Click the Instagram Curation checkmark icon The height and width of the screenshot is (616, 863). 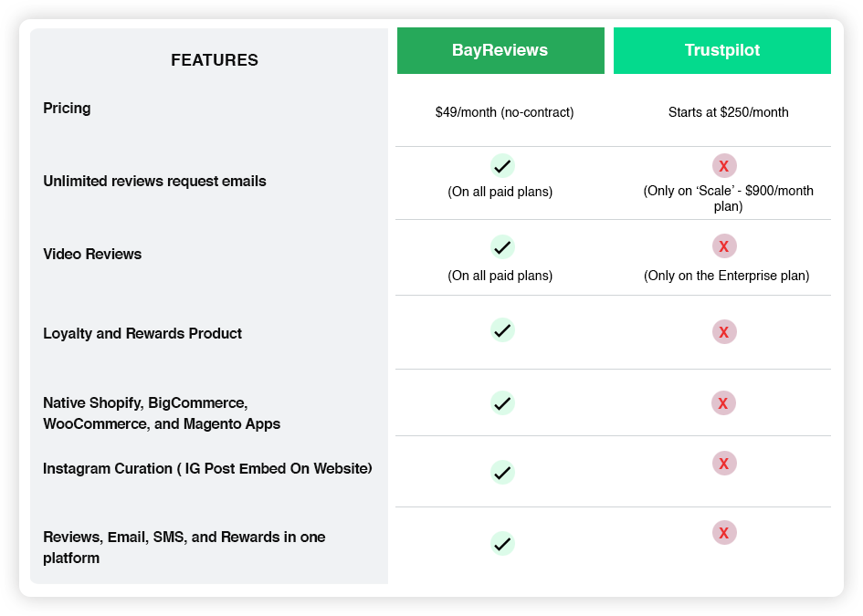click(x=501, y=473)
